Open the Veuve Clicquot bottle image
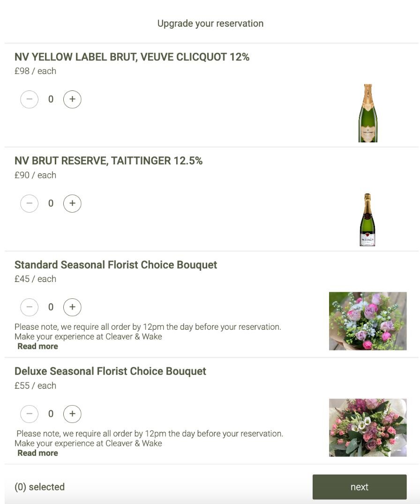The image size is (420, 504). (368, 113)
